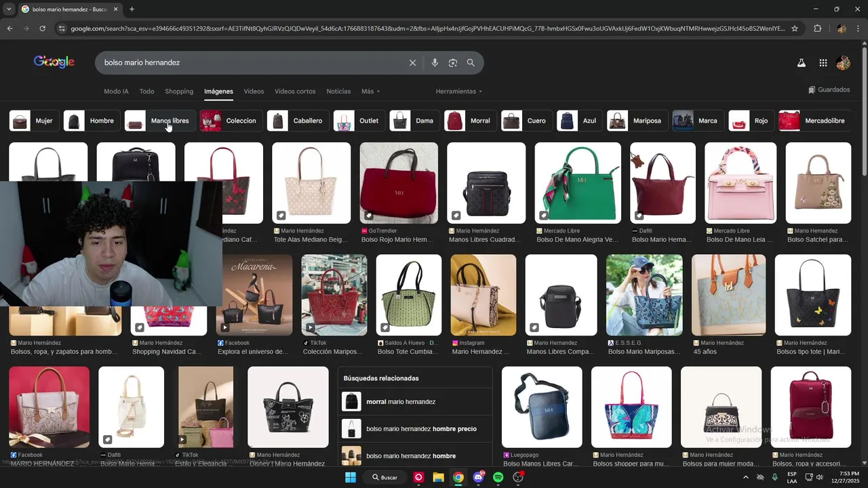Viewport: 868px width, 488px height.
Task: Open the Bolso Satchel beige bag image
Action: [x=818, y=183]
